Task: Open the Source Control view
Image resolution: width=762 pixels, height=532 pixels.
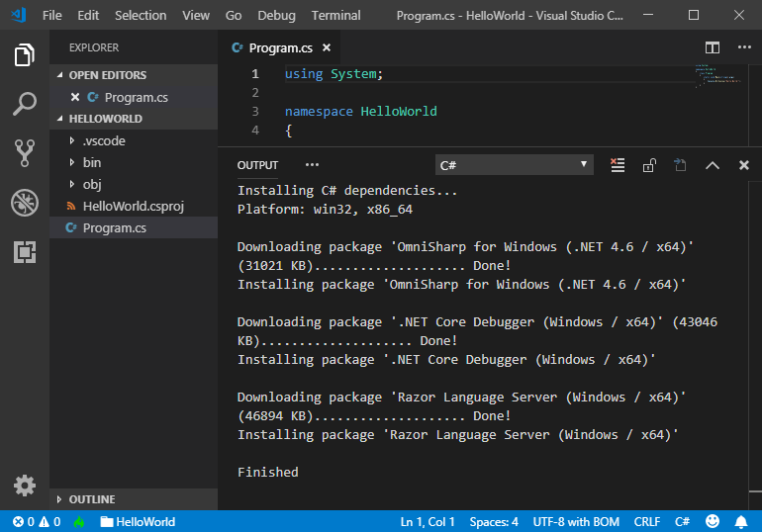Action: [25, 152]
